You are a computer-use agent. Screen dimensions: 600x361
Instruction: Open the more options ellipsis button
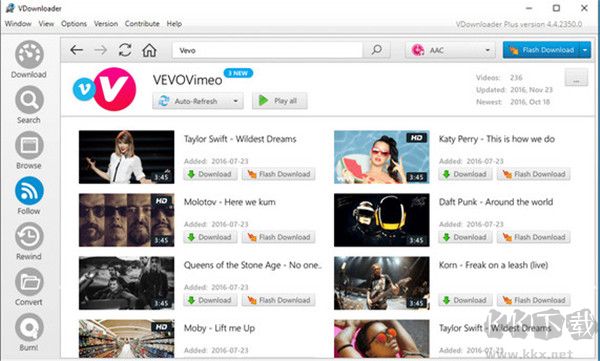576,78
